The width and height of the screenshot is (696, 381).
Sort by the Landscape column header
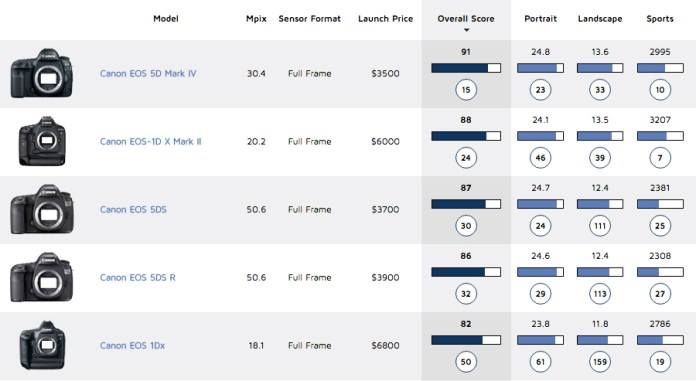tap(600, 19)
